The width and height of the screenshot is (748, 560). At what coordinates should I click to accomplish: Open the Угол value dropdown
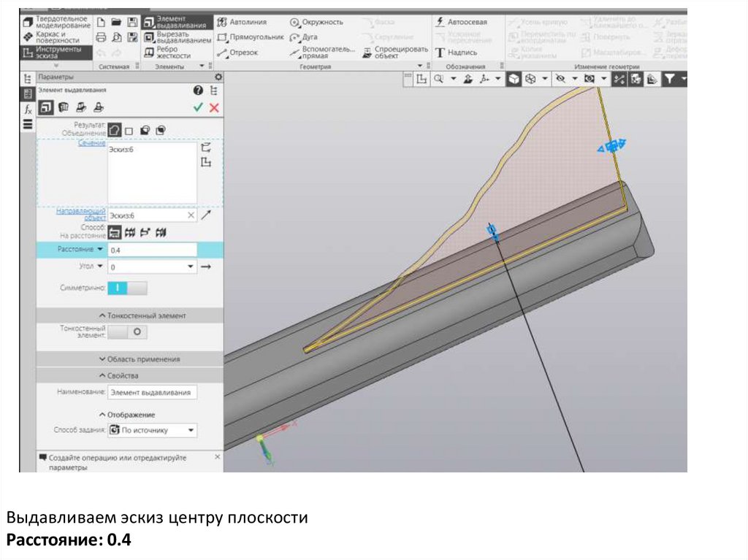(191, 267)
